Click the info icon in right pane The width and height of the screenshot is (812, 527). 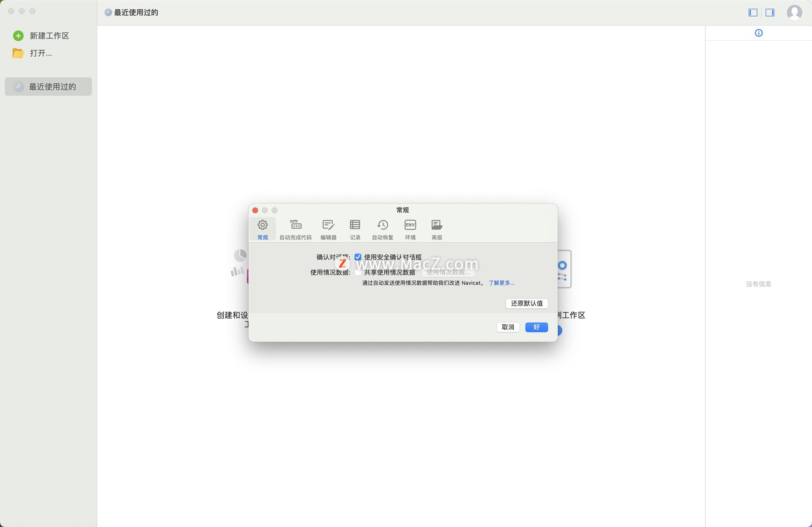(x=759, y=33)
